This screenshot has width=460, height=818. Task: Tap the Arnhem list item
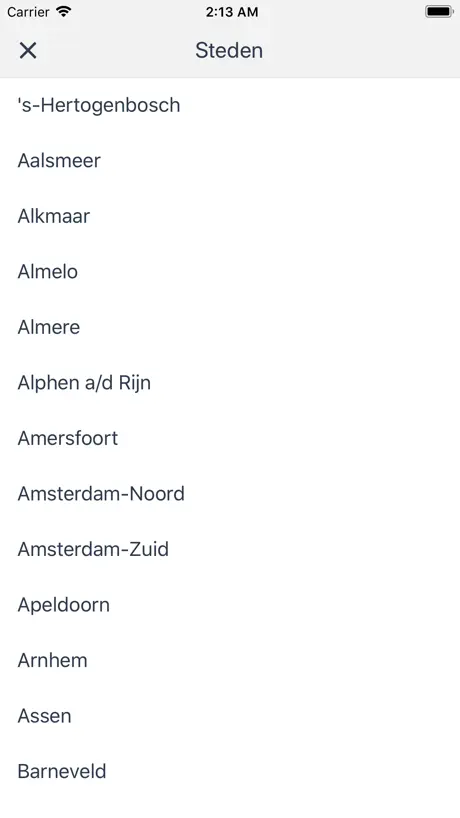(x=230, y=660)
